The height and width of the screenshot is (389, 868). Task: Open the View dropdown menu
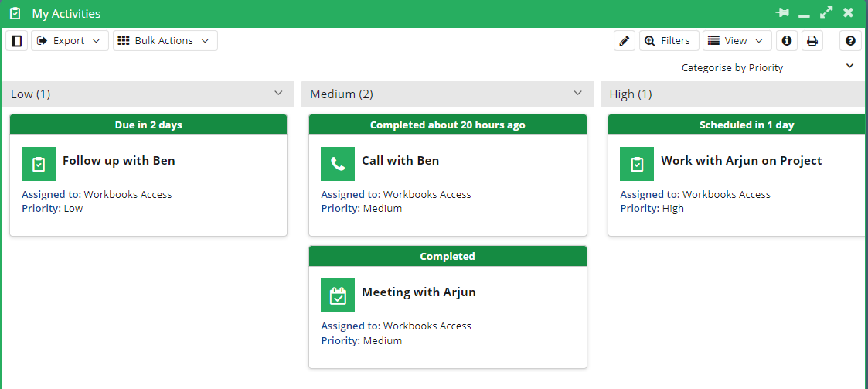[737, 40]
